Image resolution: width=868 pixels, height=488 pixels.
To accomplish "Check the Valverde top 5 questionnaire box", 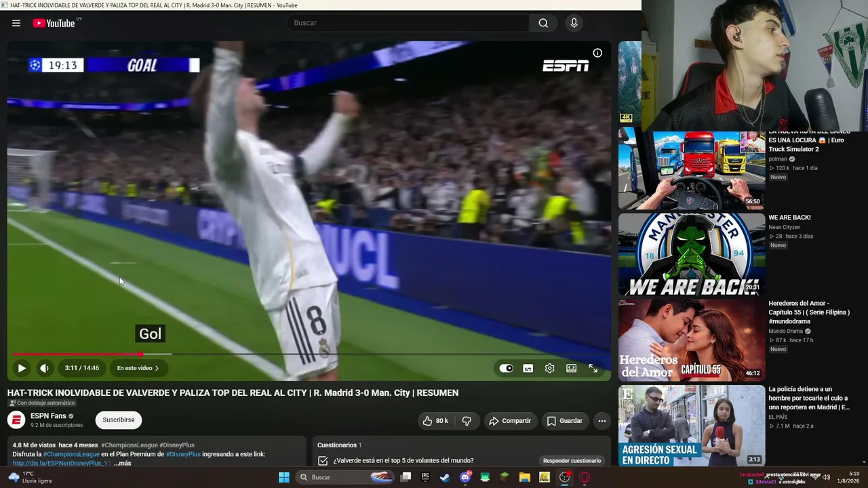I will point(323,461).
